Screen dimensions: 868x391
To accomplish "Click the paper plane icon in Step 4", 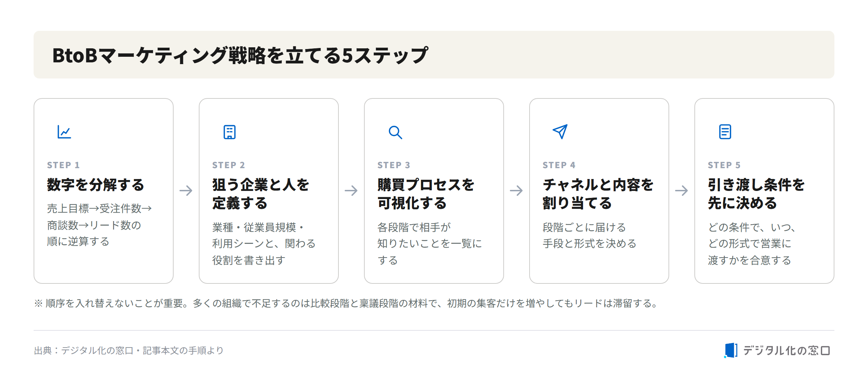I will [560, 132].
